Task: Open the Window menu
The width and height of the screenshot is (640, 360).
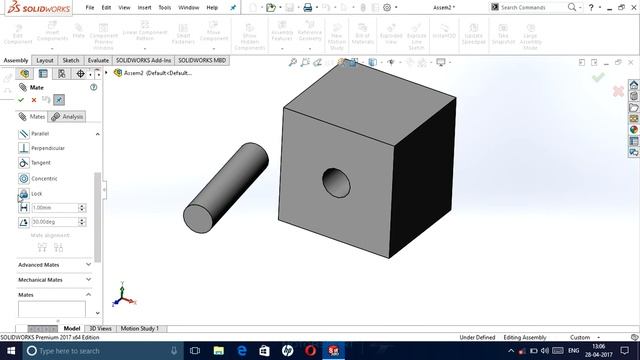Action: pyautogui.click(x=189, y=7)
